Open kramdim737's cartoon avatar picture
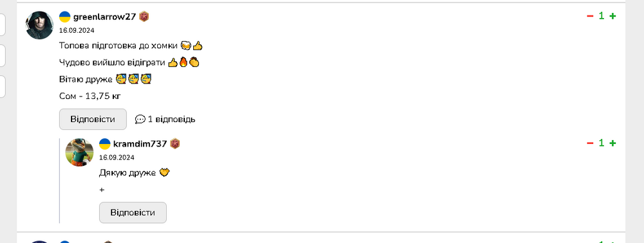This screenshot has height=243, width=644. (x=80, y=152)
